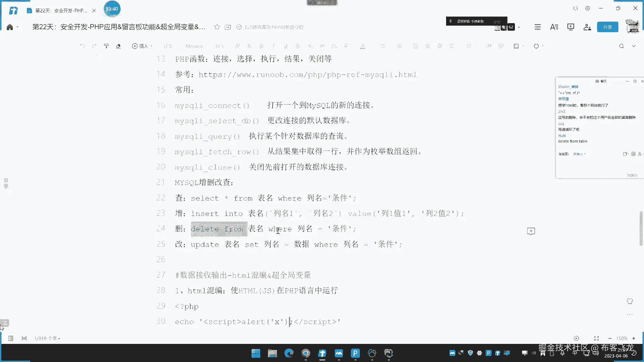Toggle fullscreen icon in status bar

[x=596, y=339]
